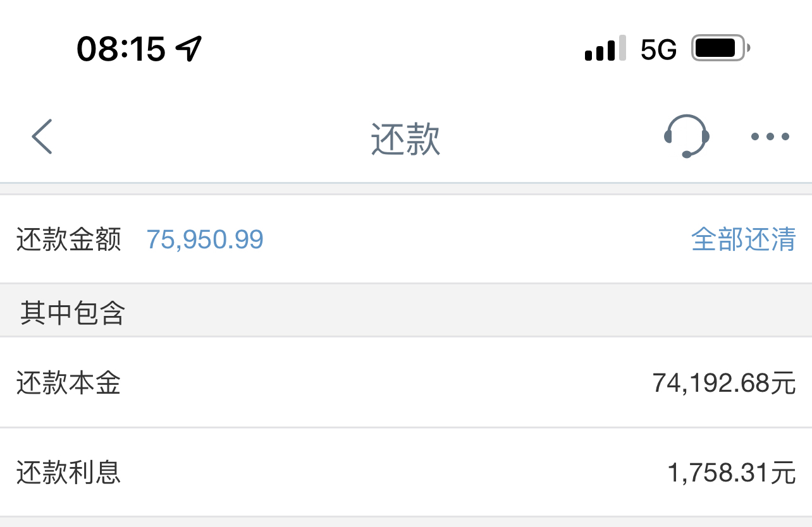Tap the back arrow icon

(42, 136)
